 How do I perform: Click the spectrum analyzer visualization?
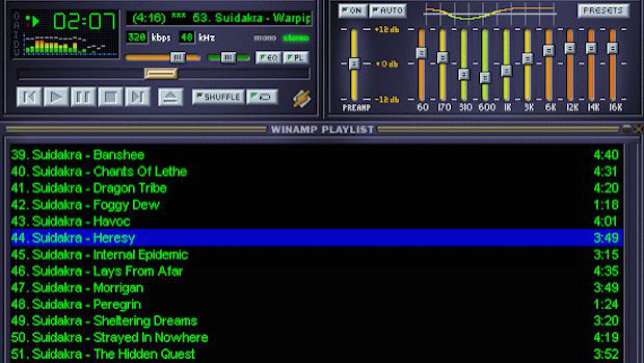[x=71, y=45]
